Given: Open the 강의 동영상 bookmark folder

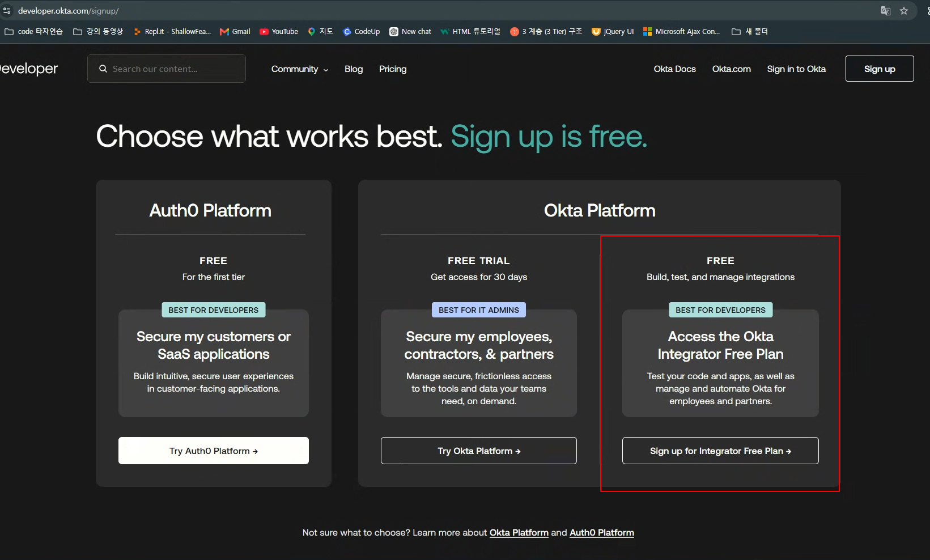Looking at the screenshot, I should (98, 32).
